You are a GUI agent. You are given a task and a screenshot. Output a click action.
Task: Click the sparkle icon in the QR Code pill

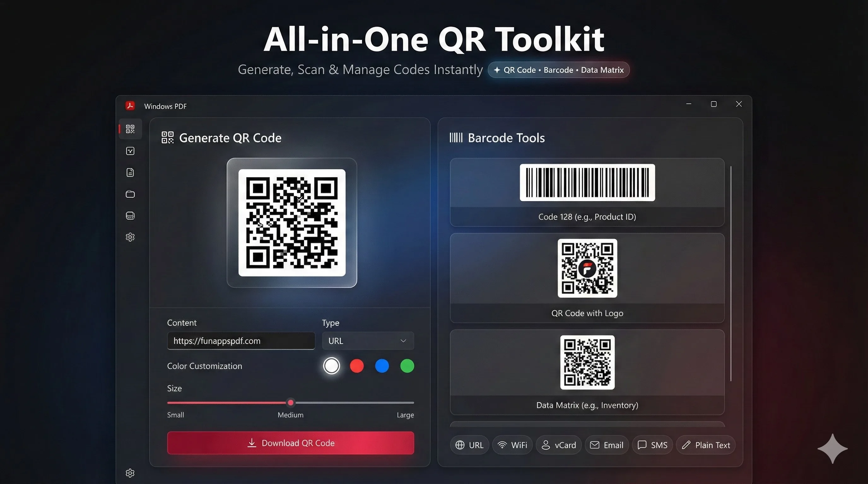(497, 70)
